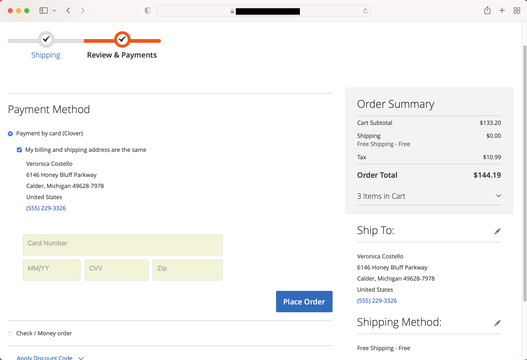Click the Cart Subtotal $133.20 value
Image resolution: width=527 pixels, height=360 pixels.
point(490,123)
